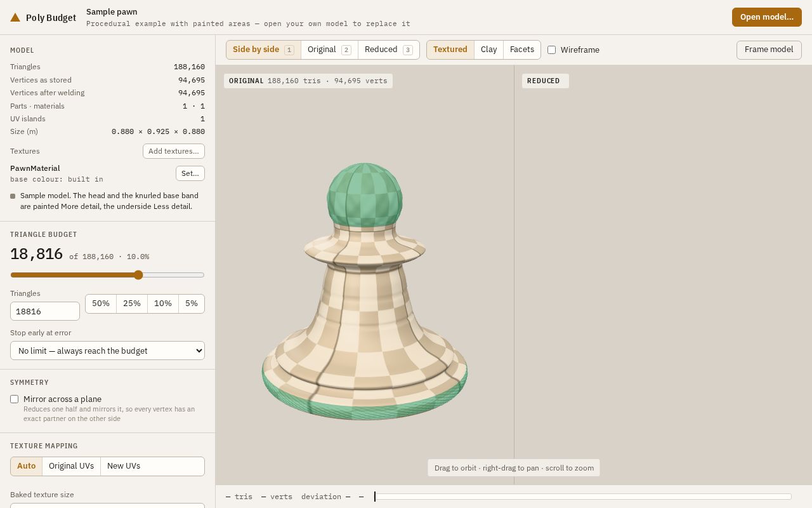This screenshot has width=812, height=508.
Task: Choose Original UVs texture mapping
Action: 71,466
